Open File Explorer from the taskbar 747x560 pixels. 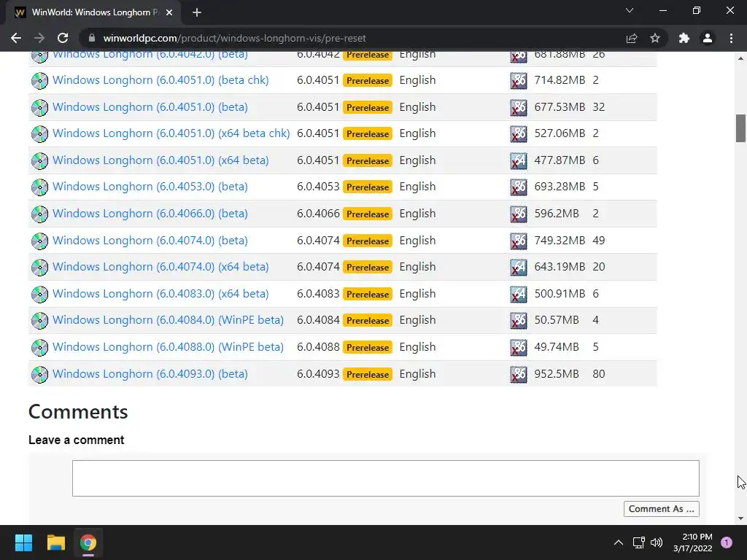point(55,542)
